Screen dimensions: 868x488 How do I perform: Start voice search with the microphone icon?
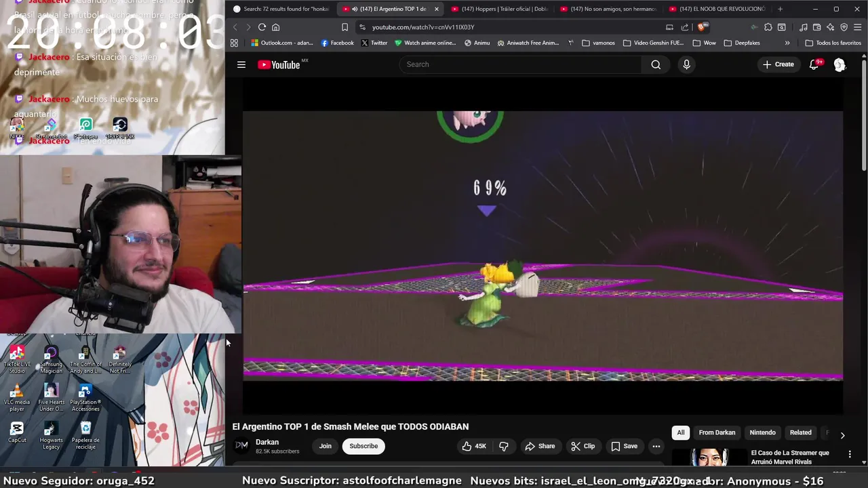[x=686, y=64]
